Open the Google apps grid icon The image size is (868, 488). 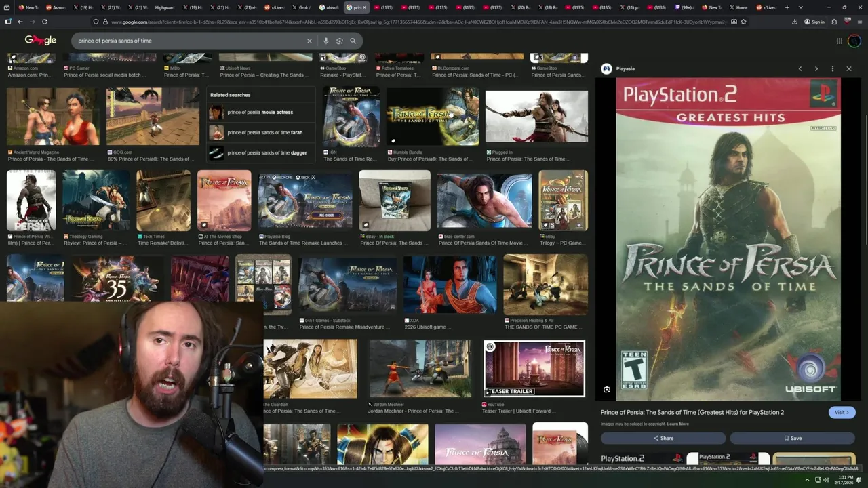tap(840, 41)
